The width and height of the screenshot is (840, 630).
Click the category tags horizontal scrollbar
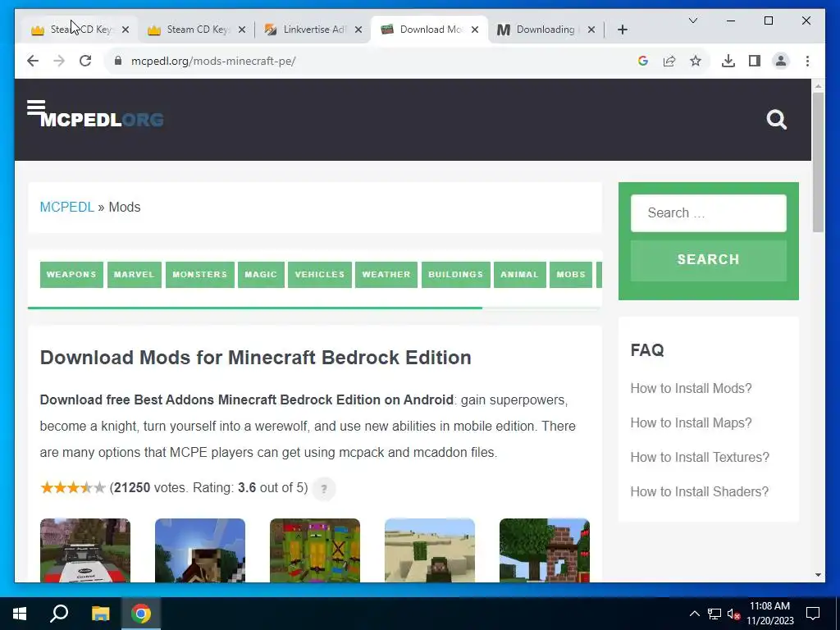pos(255,308)
